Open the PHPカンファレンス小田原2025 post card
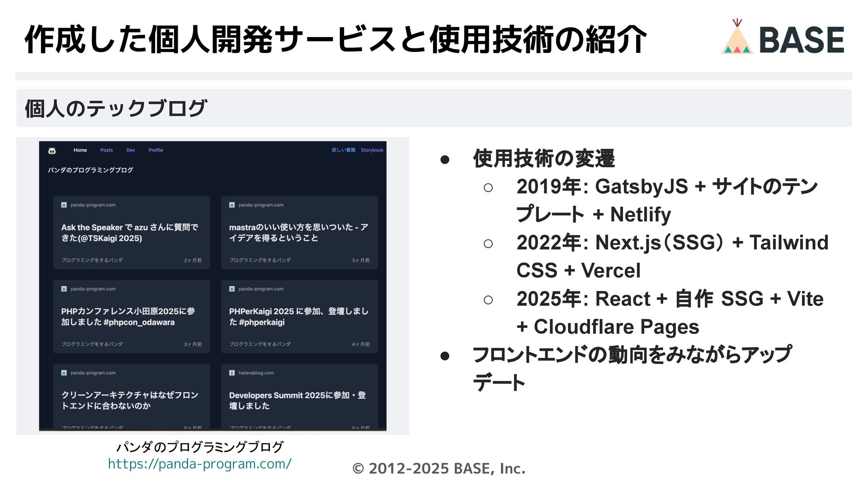The image size is (868, 488). tap(132, 317)
